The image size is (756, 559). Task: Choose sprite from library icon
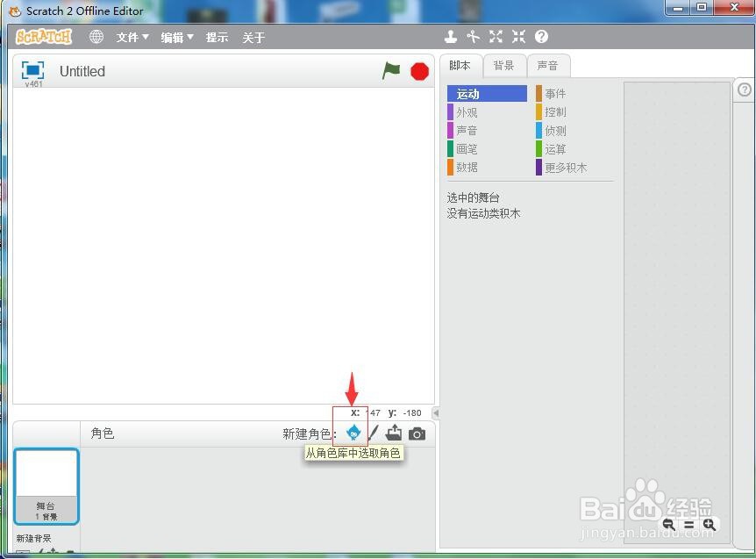pyautogui.click(x=353, y=433)
